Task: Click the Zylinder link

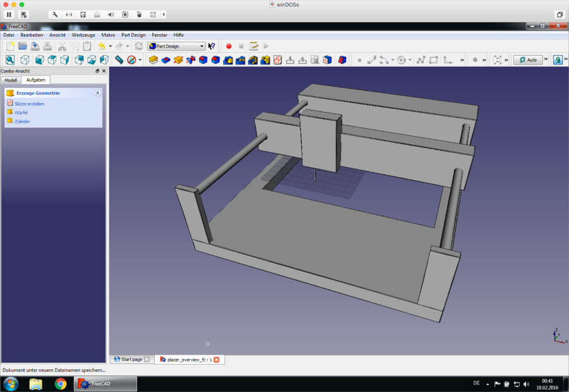Action: 22,121
